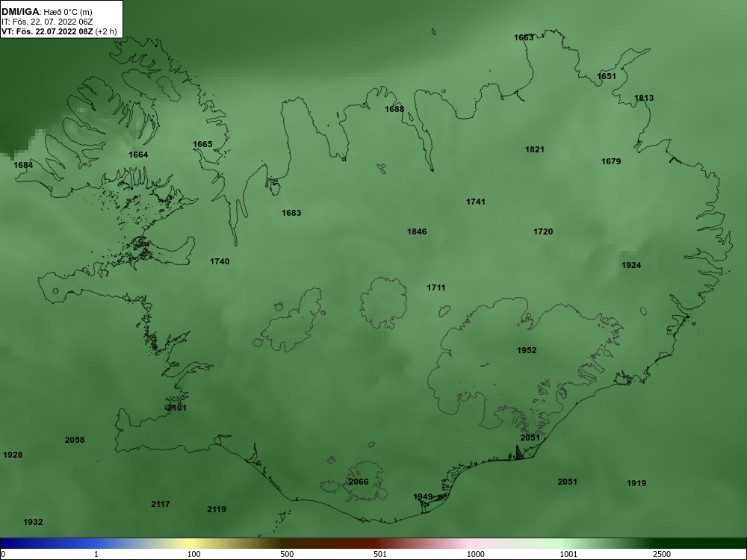Select the 1000 color scale label

pos(475,554)
